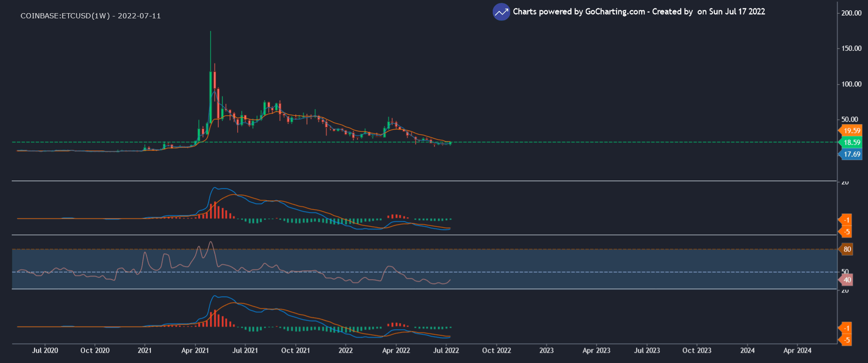The height and width of the screenshot is (363, 868).
Task: Select Oct 2023 on the time axis
Action: [697, 350]
